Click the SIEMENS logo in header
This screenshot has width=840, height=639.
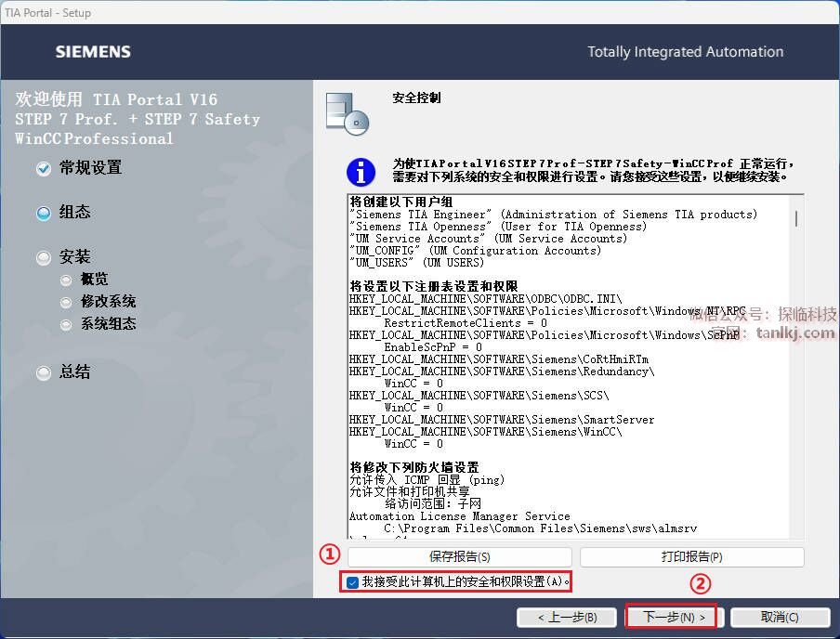[x=93, y=51]
